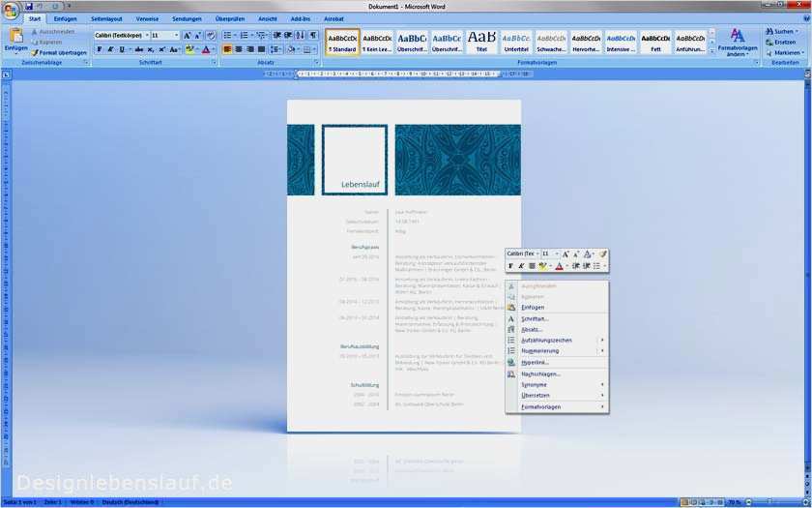The width and height of the screenshot is (812, 508).
Task: Save document via quick access toolbar
Action: click(x=29, y=6)
